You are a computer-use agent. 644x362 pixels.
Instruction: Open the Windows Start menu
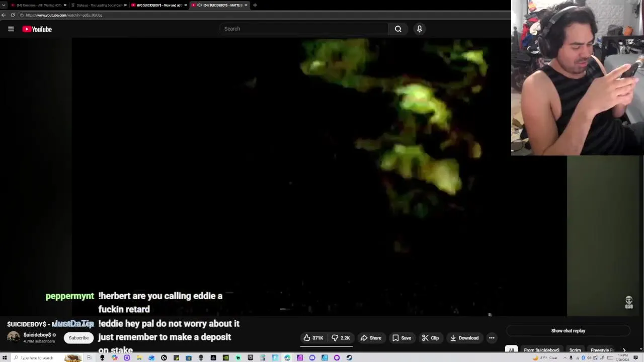point(4,358)
